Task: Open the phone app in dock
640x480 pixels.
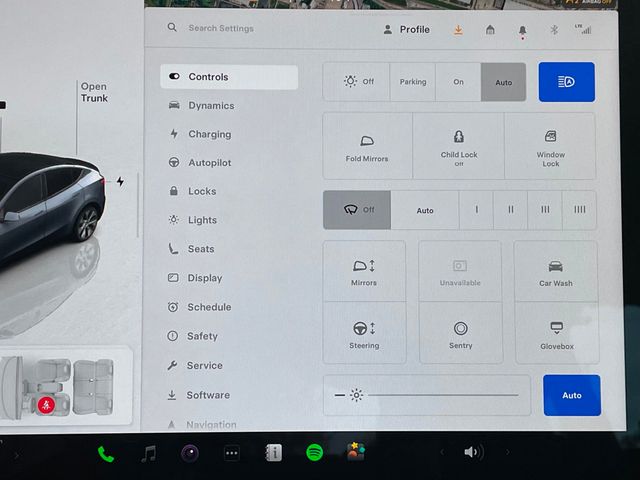Action: tap(106, 454)
